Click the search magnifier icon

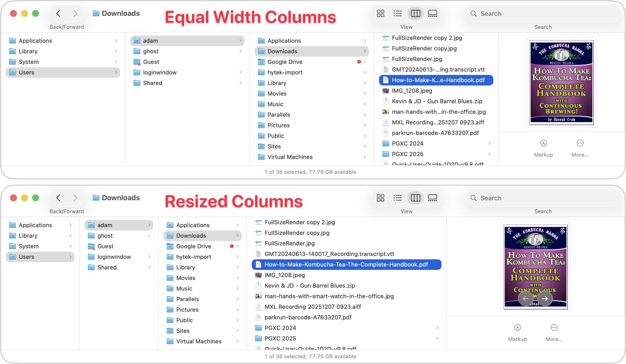click(473, 13)
